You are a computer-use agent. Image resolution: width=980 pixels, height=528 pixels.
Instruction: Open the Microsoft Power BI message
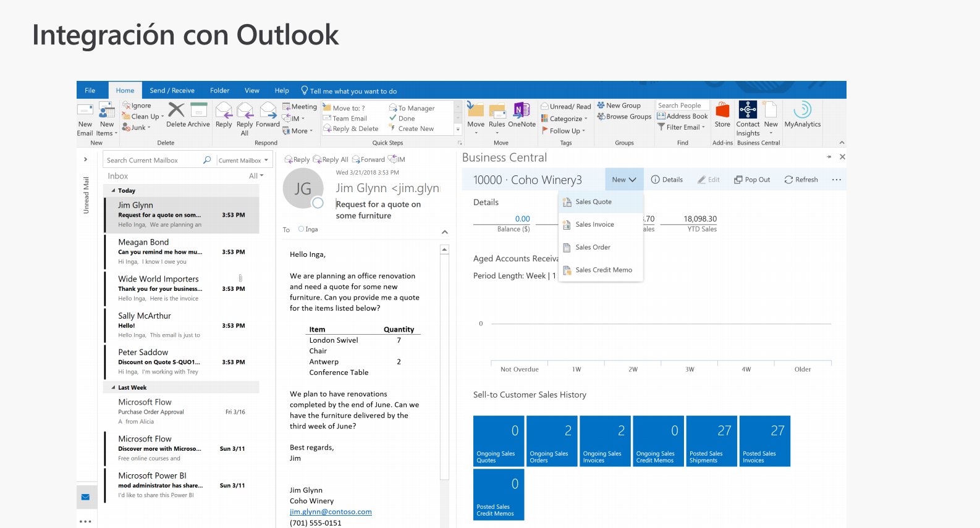point(182,485)
